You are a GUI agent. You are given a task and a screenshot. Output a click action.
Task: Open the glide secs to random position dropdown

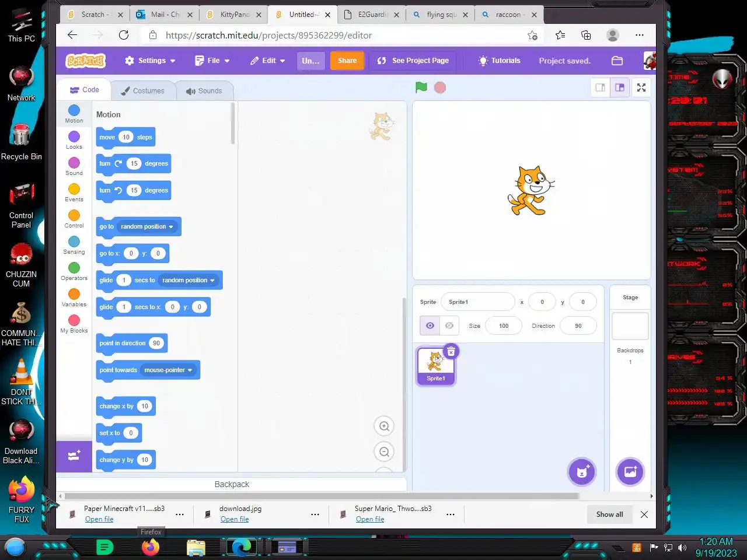click(x=189, y=280)
